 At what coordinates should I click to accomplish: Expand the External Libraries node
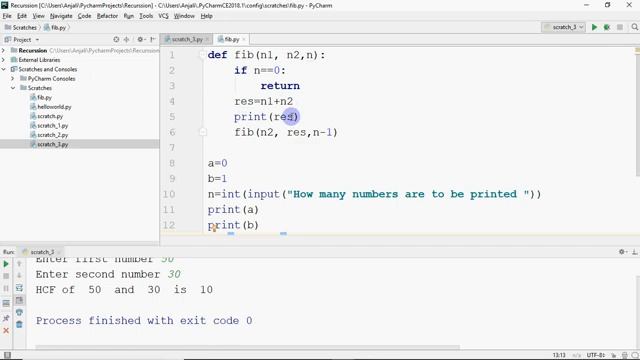pyautogui.click(x=4, y=60)
